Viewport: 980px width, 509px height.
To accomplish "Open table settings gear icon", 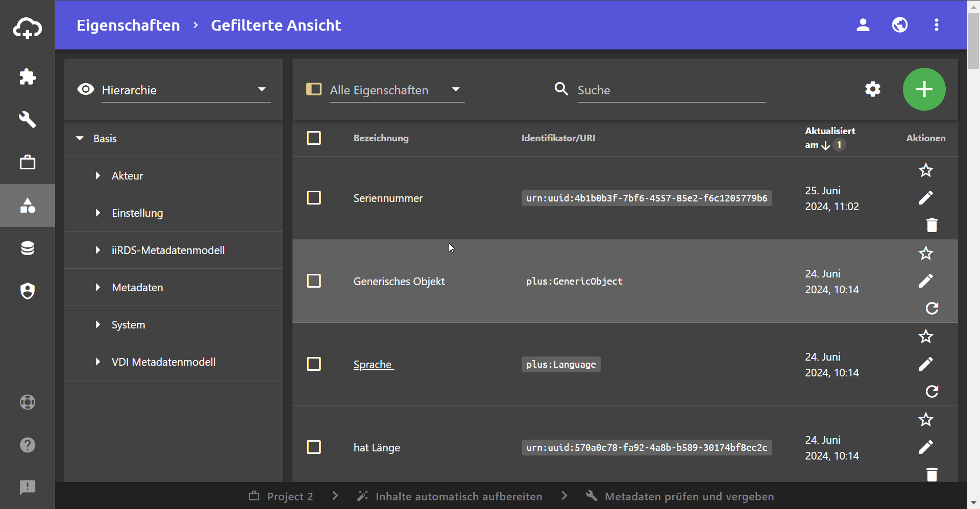I will [873, 89].
